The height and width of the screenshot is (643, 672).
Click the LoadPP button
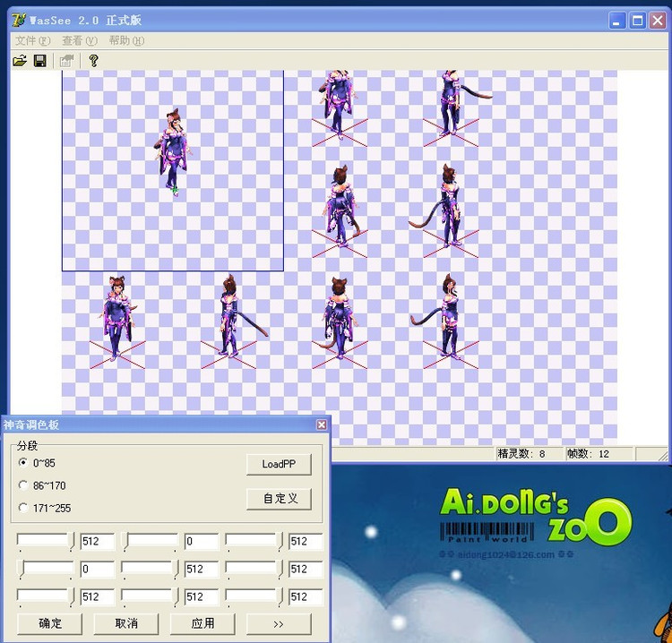[x=279, y=465]
